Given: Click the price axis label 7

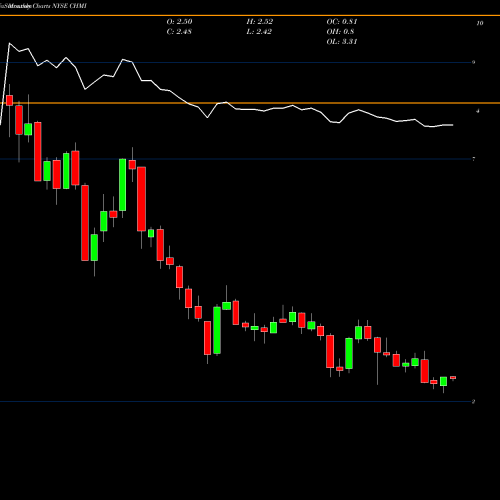Looking at the screenshot, I should (473, 159).
